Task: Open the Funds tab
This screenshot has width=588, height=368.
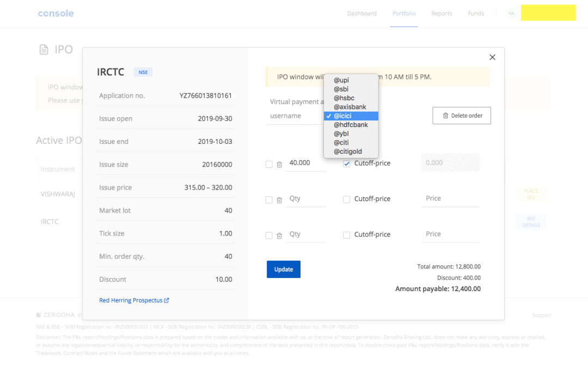Action: (476, 14)
